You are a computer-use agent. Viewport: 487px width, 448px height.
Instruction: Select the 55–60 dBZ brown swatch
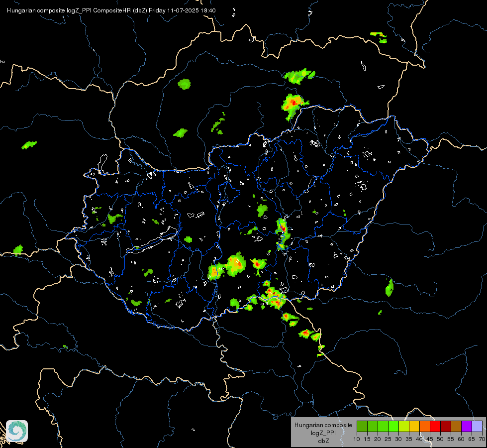pos(456,426)
